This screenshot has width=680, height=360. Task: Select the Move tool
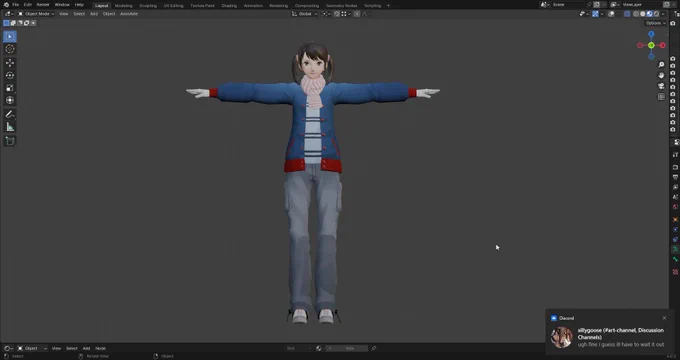[10, 63]
